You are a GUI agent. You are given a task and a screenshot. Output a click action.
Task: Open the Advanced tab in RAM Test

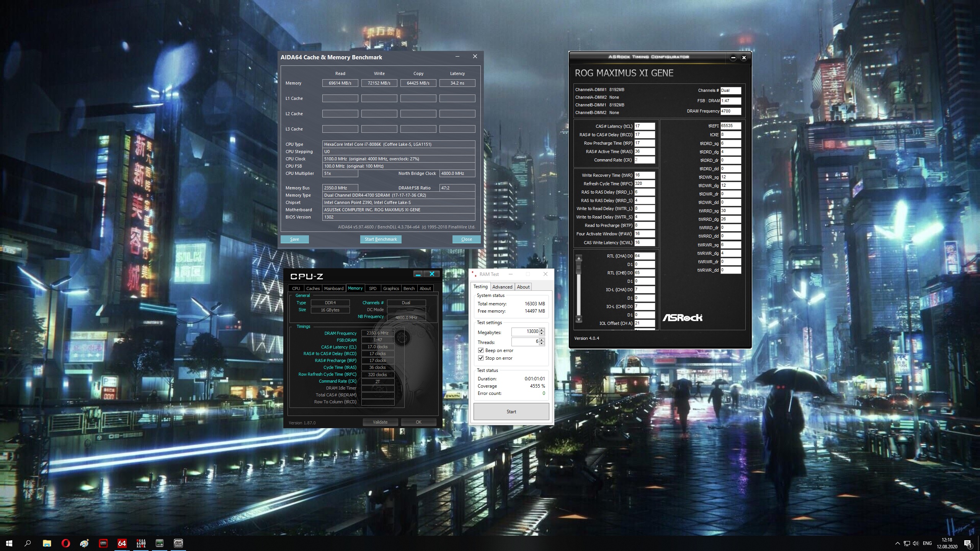502,287
